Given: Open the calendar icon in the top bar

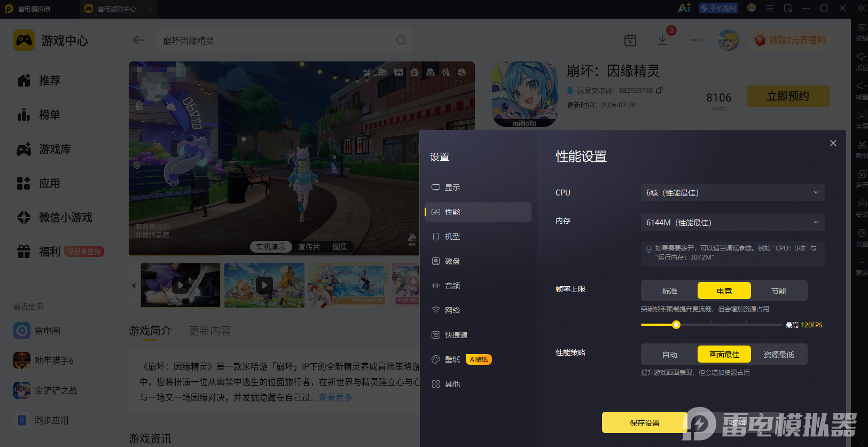Looking at the screenshot, I should 630,40.
